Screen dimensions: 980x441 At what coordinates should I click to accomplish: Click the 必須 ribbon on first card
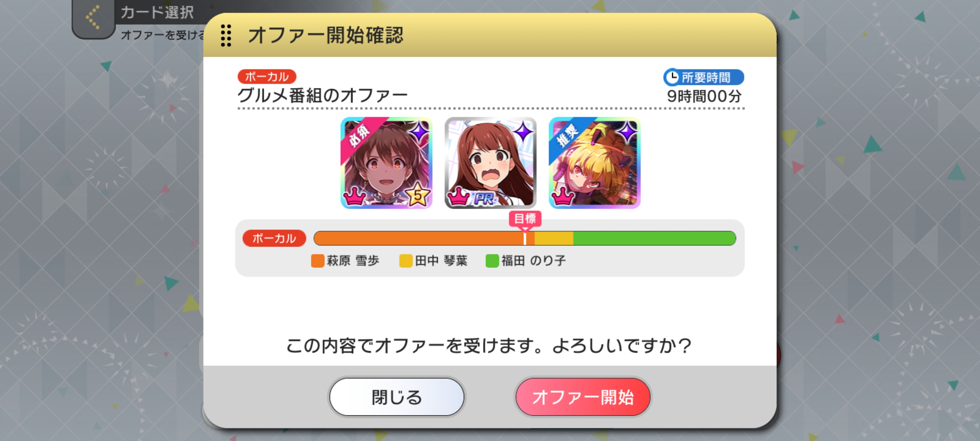tap(360, 135)
